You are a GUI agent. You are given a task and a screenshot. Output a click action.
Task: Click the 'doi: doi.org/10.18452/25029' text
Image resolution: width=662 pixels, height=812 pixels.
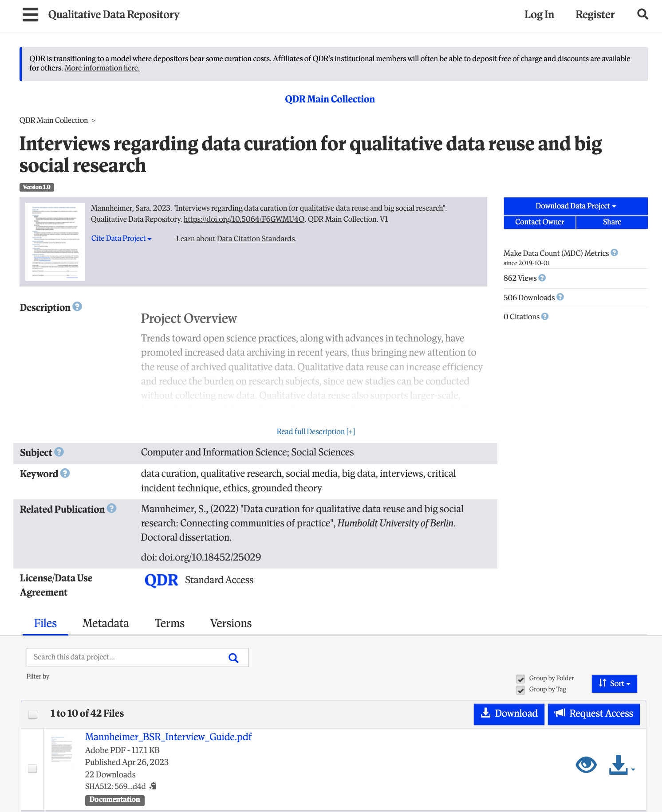click(201, 557)
